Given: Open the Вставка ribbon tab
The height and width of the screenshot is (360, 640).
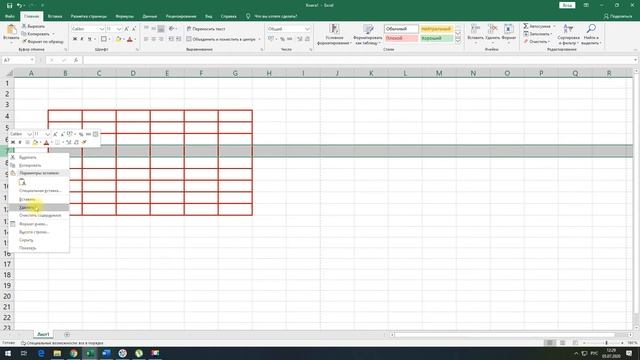Looking at the screenshot, I should coord(55,16).
